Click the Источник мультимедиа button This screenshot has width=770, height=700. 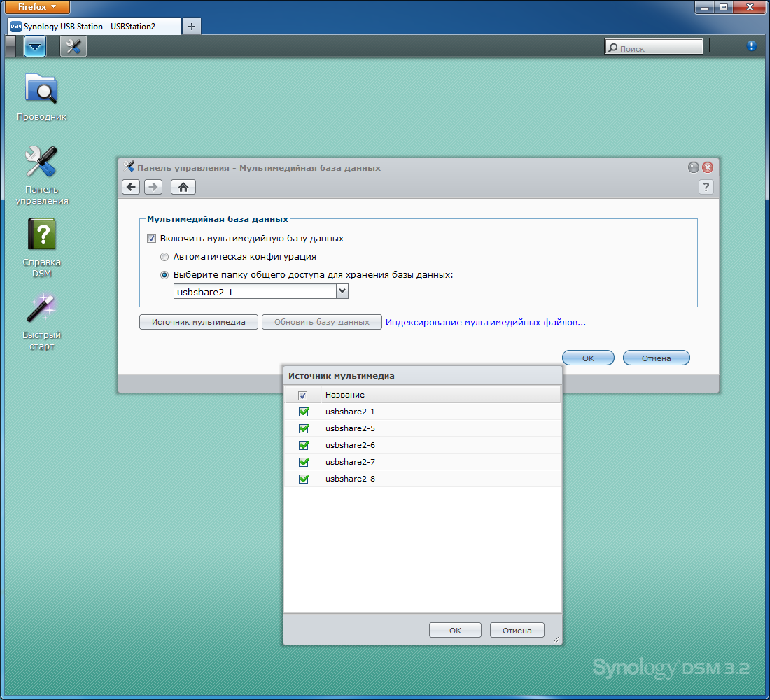tap(198, 322)
